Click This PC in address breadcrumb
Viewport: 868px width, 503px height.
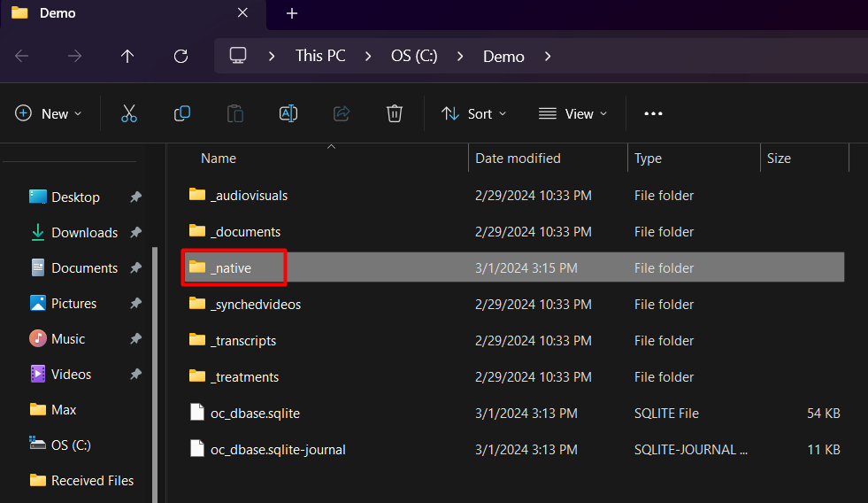tap(320, 56)
